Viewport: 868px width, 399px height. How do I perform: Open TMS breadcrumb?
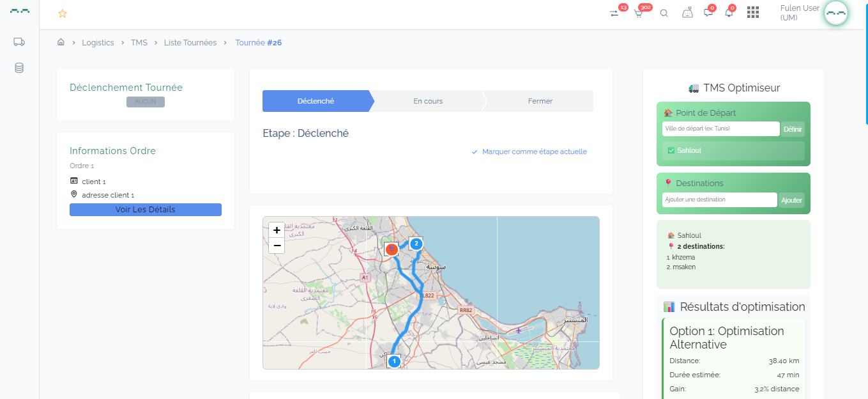139,42
